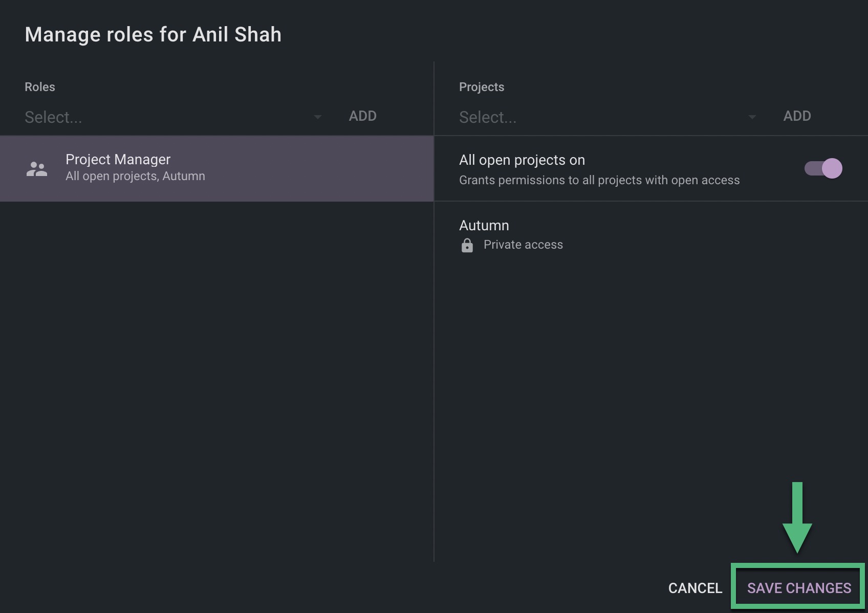Screen dimensions: 868x613
Task: Click the lock icon under Autumn
Action: pyautogui.click(x=467, y=246)
